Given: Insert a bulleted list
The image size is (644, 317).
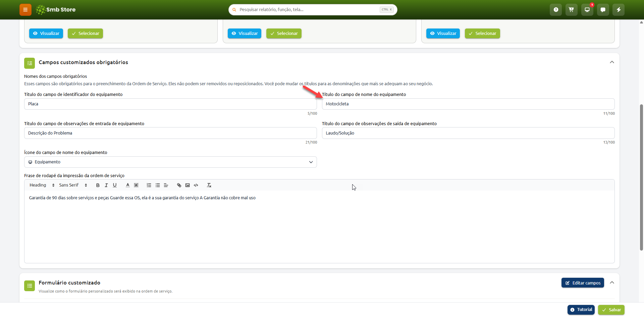Looking at the screenshot, I should click(x=158, y=185).
